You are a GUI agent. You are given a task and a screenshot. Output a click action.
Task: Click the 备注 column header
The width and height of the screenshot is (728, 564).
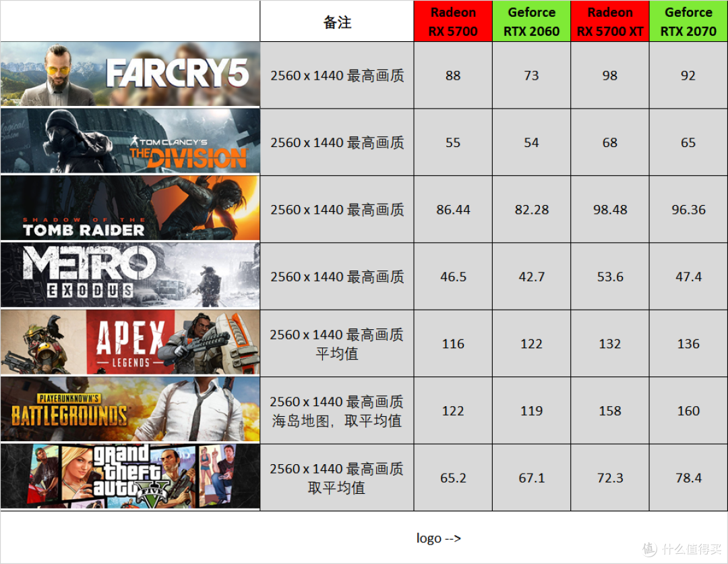point(337,22)
